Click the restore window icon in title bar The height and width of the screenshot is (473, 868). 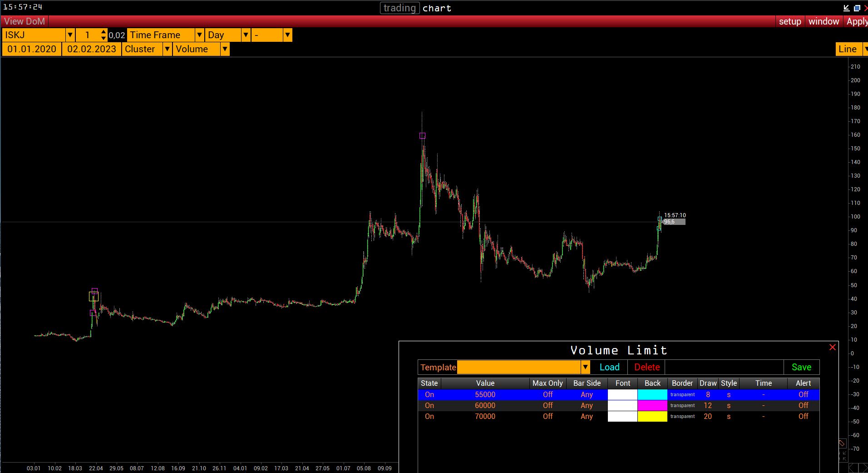tap(857, 8)
